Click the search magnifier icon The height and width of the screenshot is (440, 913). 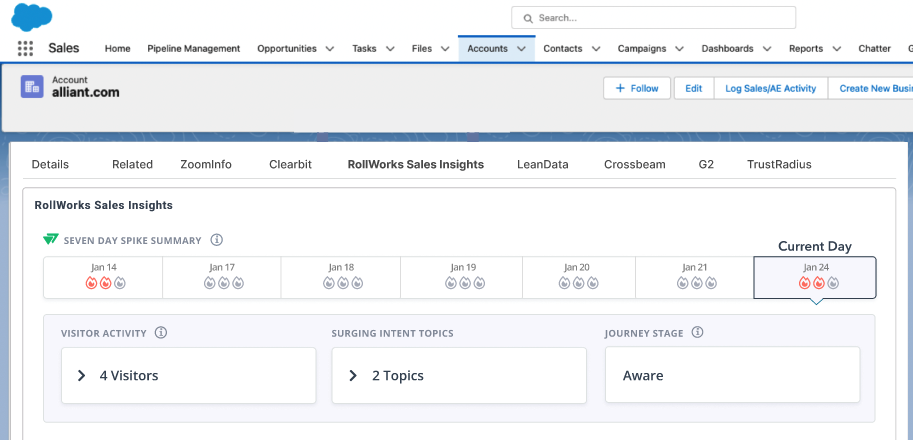(528, 18)
